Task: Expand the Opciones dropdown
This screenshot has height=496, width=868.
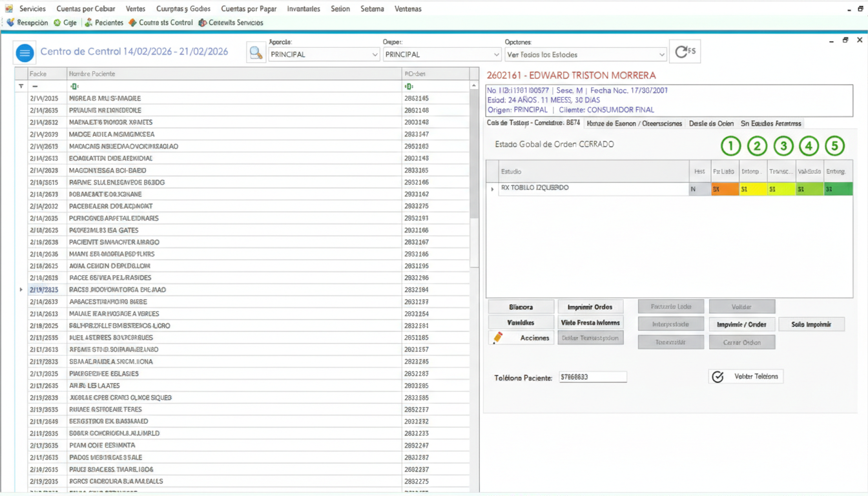Action: click(585, 55)
